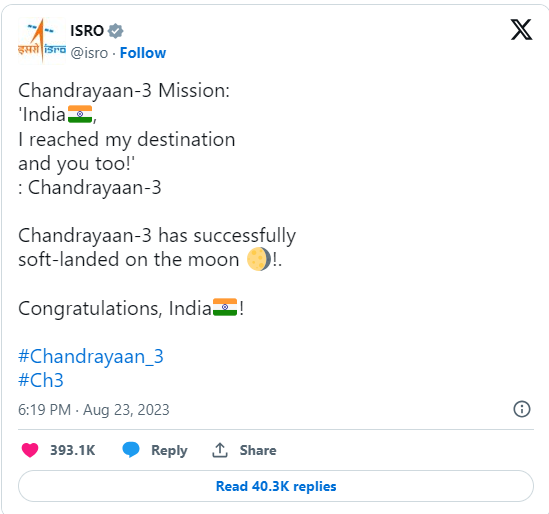Open the @isro handle link
This screenshot has height=514, width=549.
[89, 53]
